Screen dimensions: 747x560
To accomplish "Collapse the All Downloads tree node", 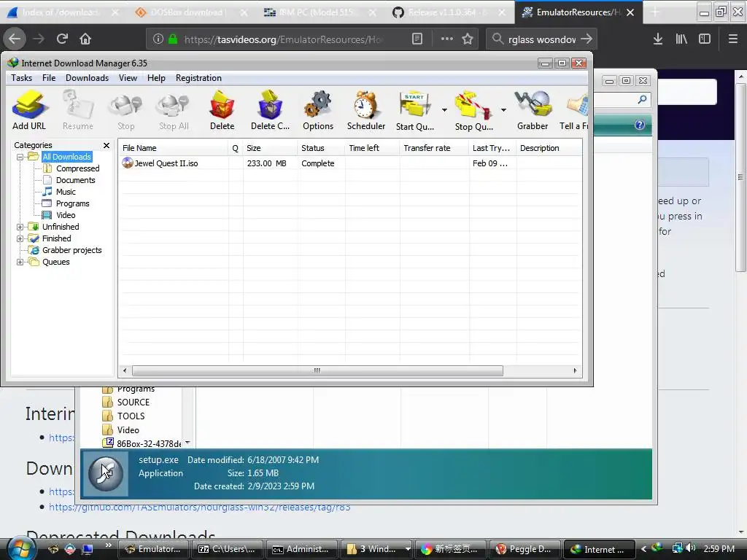I will [x=20, y=157].
